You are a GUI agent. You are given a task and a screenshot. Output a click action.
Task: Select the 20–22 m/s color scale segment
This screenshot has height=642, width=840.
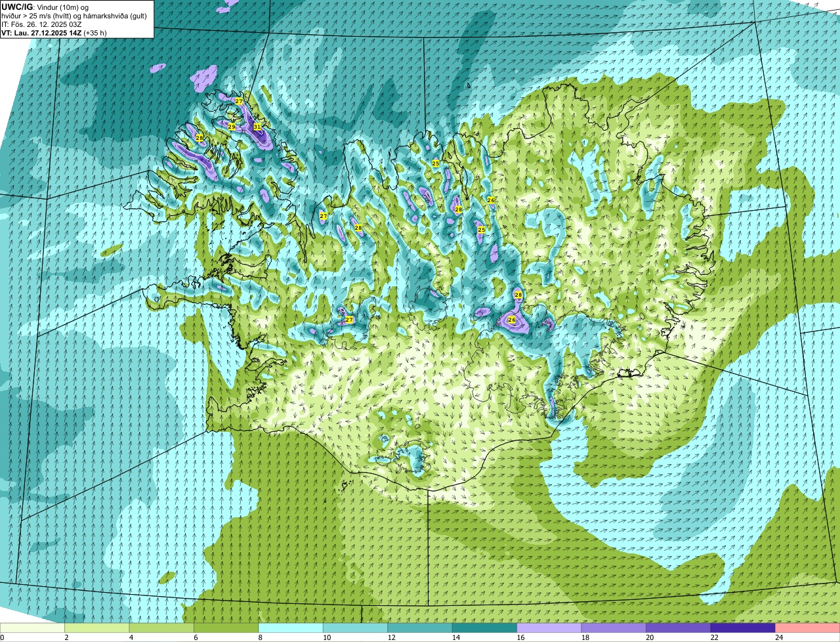(679, 628)
